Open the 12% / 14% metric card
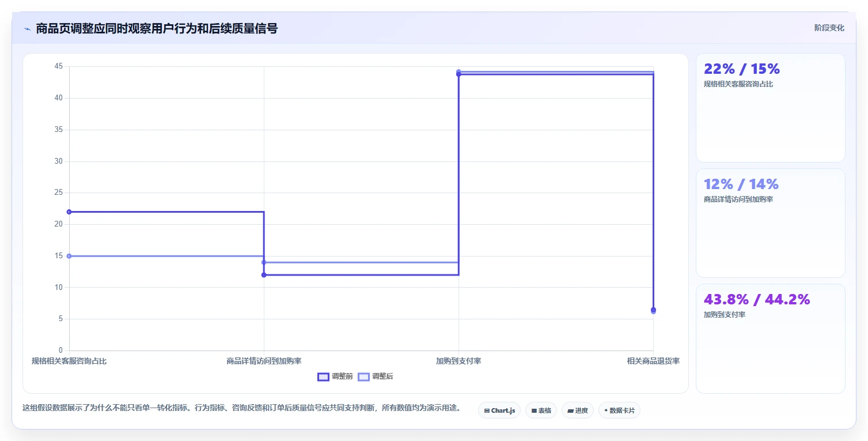This screenshot has height=441, width=868. (771, 223)
